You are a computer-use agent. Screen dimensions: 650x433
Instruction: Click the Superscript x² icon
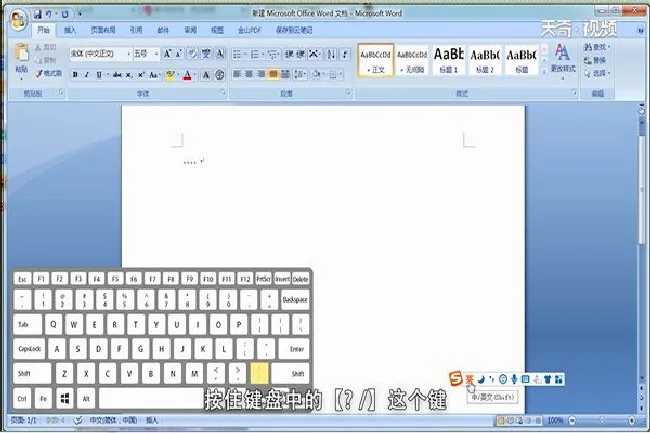pos(141,75)
